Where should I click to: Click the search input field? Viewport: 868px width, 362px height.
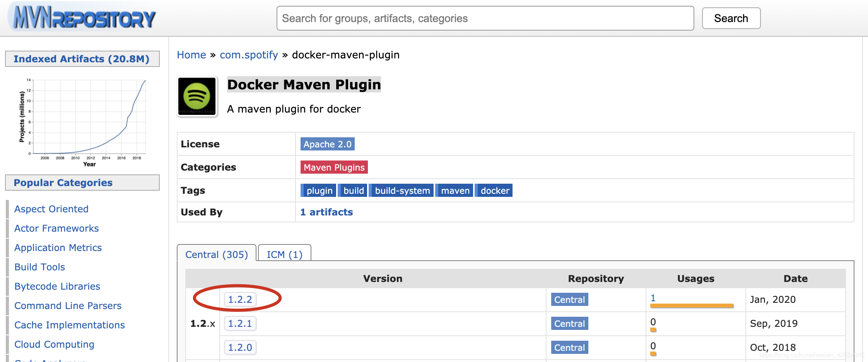coord(485,18)
